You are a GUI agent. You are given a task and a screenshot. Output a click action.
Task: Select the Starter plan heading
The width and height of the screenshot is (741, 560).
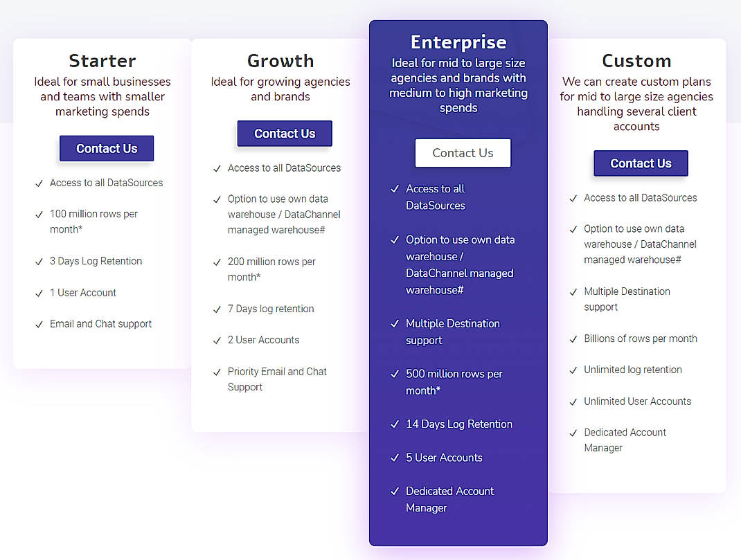[102, 61]
